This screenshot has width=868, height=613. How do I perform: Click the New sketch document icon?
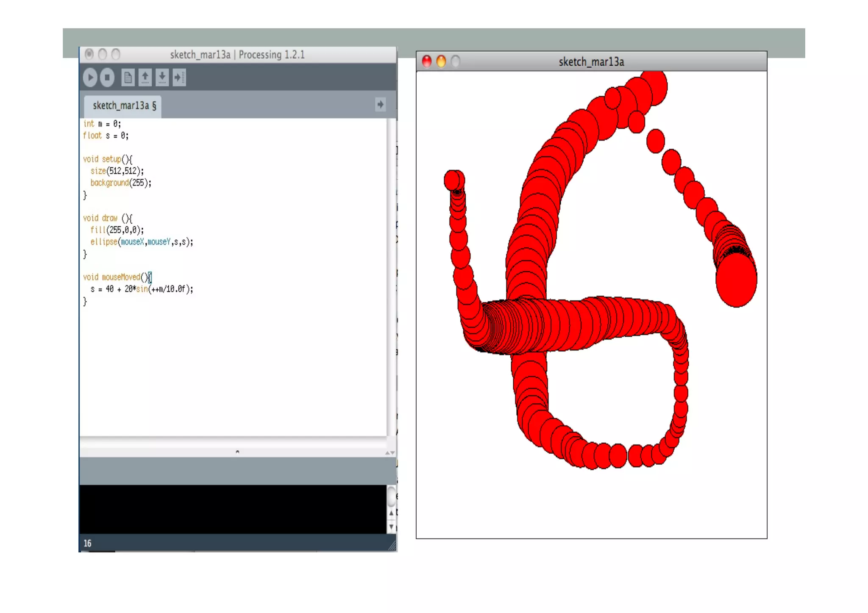click(128, 78)
